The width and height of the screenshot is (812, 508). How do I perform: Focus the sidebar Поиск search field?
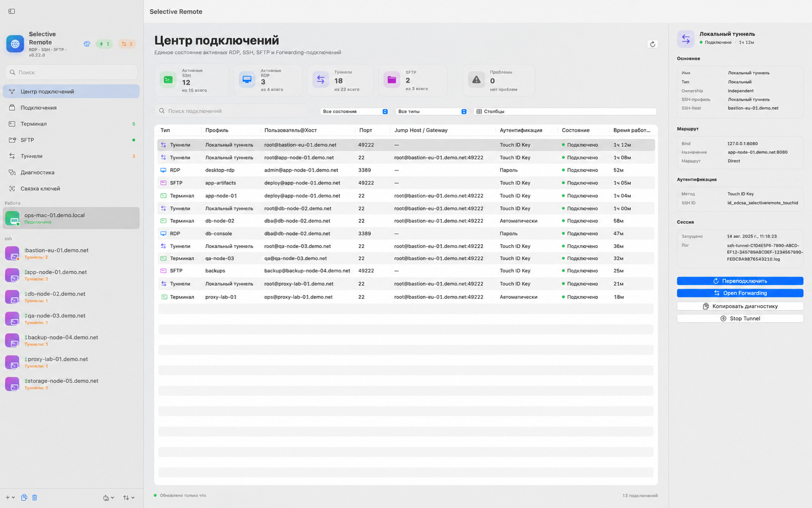tap(71, 72)
